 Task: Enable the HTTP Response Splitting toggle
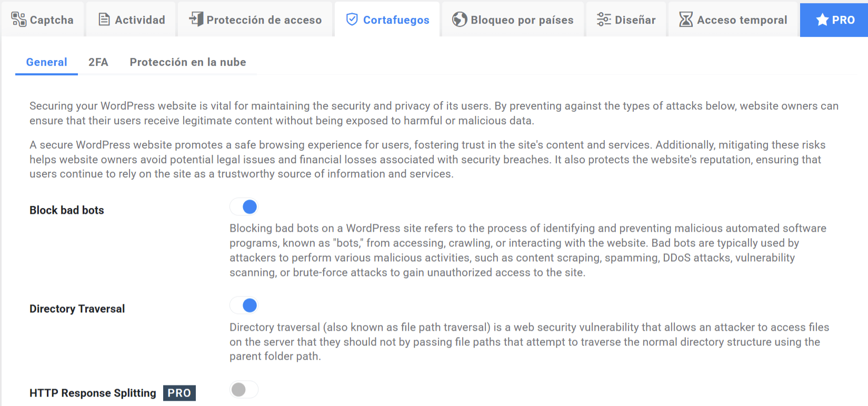pyautogui.click(x=244, y=390)
